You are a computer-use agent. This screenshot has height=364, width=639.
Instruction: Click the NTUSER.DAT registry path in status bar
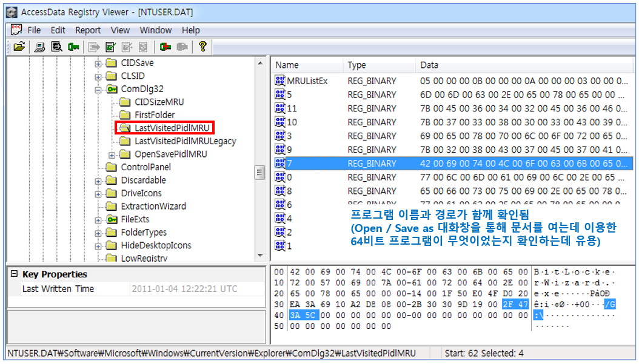[x=212, y=353]
